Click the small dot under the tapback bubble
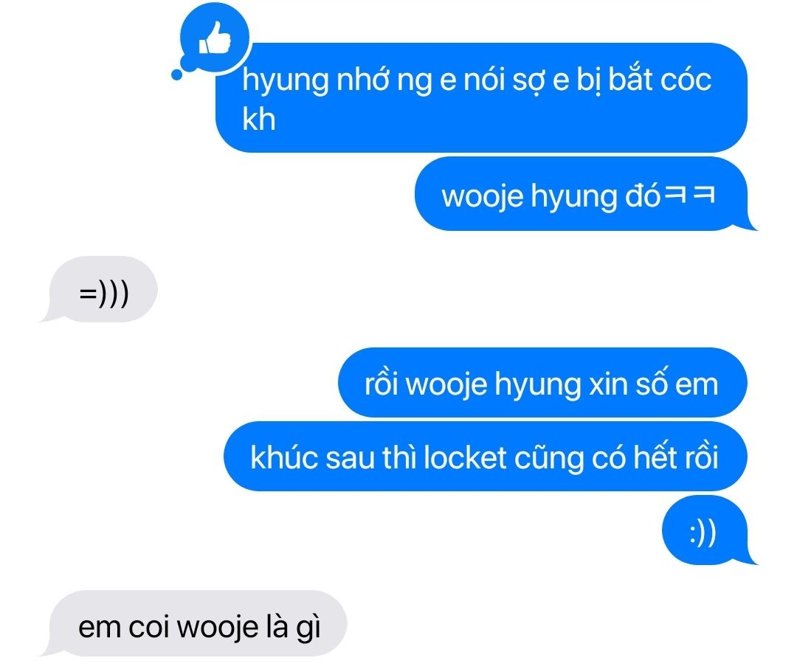Screen dimensions: 797x672 pyautogui.click(x=177, y=75)
